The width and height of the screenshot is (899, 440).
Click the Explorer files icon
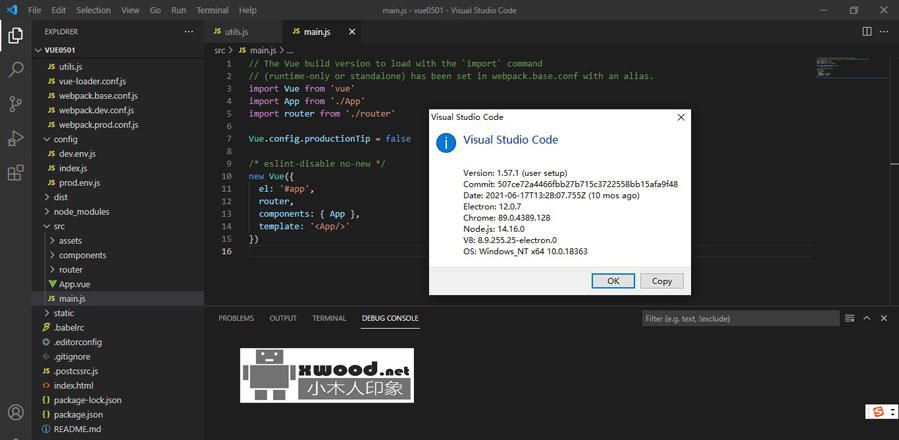[16, 36]
